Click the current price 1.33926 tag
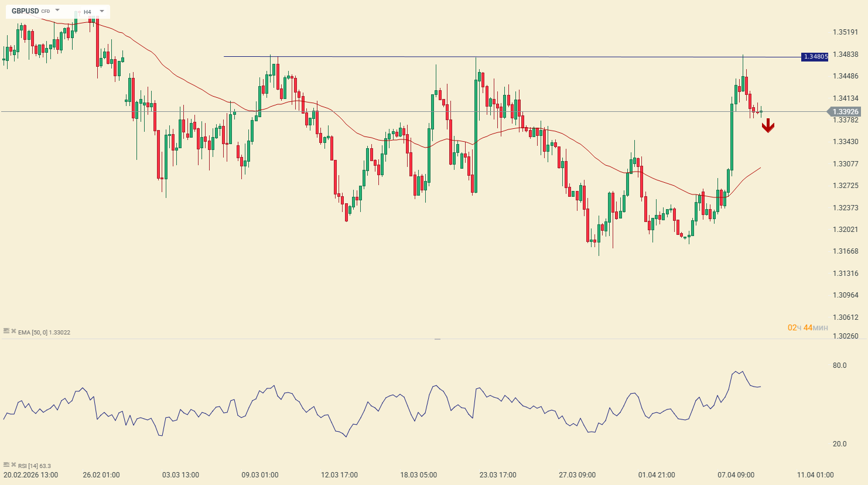The height and width of the screenshot is (485, 868). pyautogui.click(x=845, y=112)
